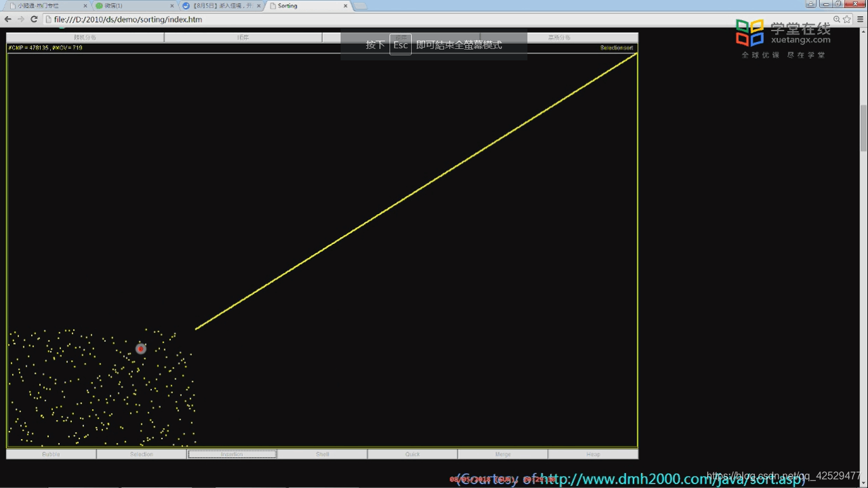Close the Sorting tab

346,6
